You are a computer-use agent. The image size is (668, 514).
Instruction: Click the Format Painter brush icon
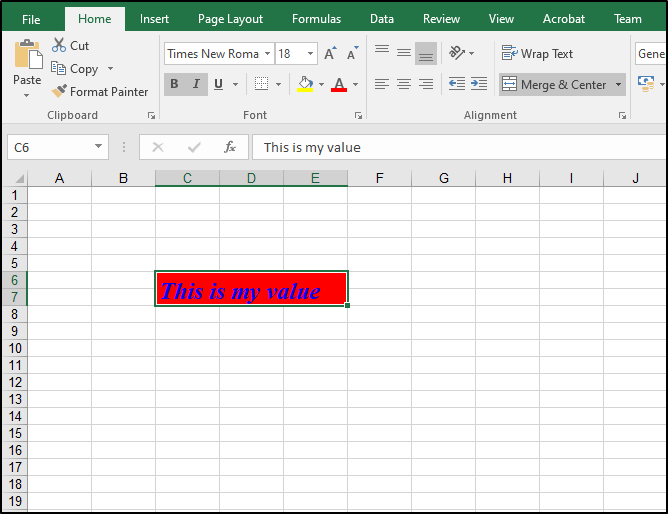pos(59,91)
